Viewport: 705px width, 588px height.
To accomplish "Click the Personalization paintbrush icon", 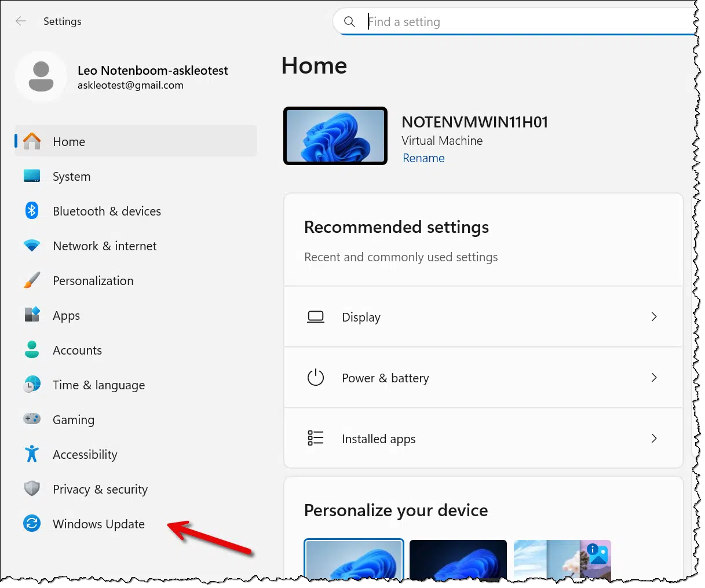I will coord(32,280).
